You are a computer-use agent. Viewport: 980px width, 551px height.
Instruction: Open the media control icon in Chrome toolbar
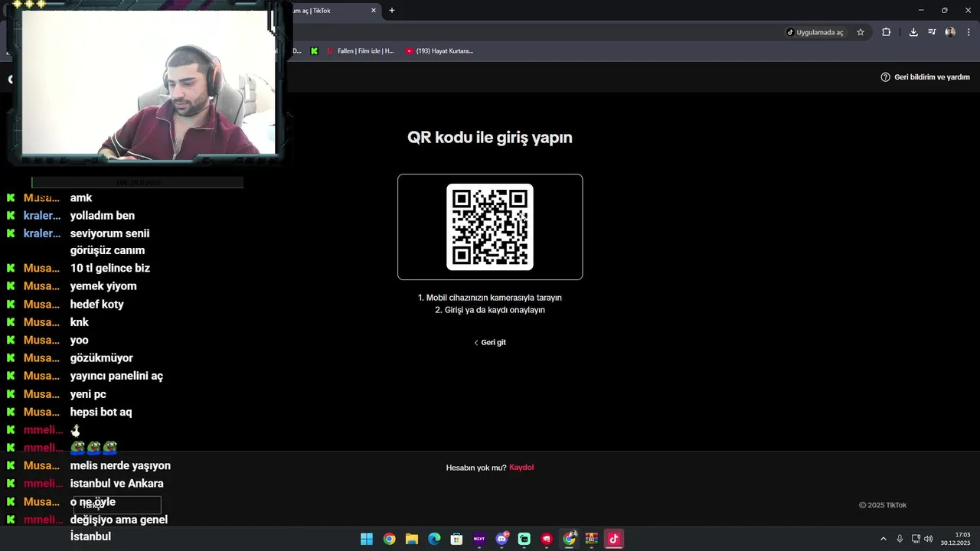[932, 32]
